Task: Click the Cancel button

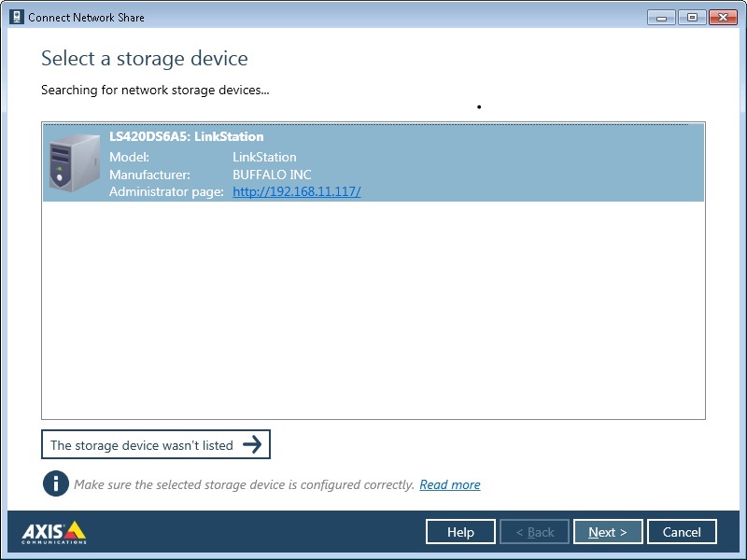Action: pos(682,532)
